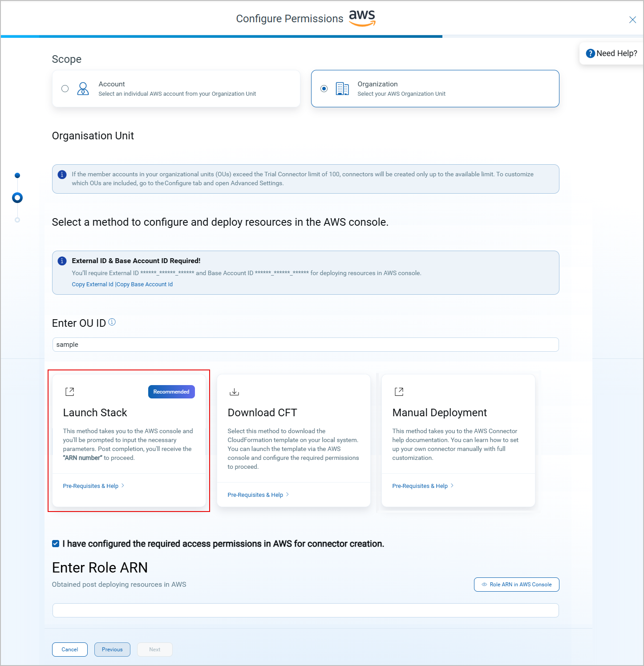The height and width of the screenshot is (666, 644).
Task: Click the AWS logo in the header
Action: coord(362,18)
